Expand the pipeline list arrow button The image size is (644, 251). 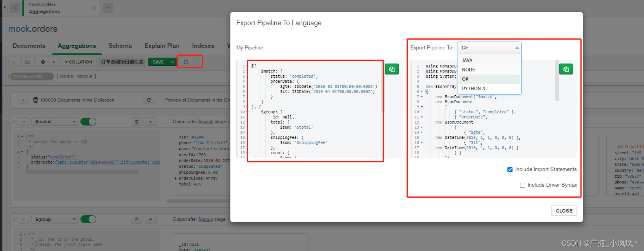point(14,62)
